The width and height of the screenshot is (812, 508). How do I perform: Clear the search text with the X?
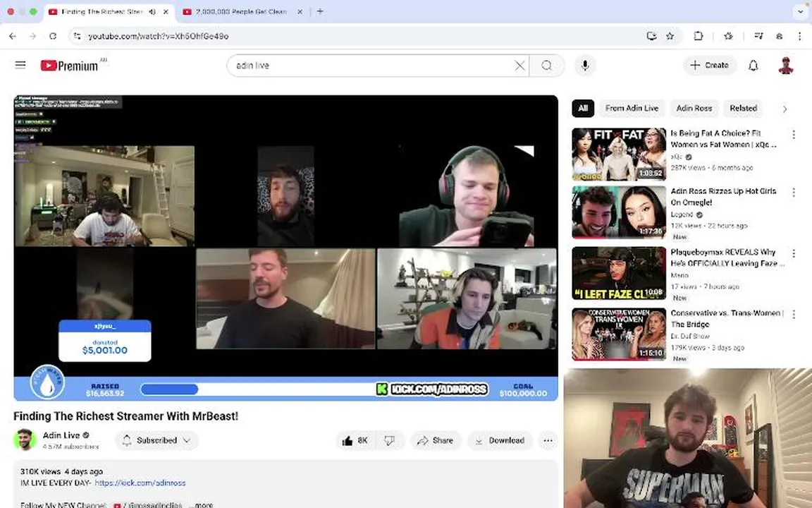point(519,66)
